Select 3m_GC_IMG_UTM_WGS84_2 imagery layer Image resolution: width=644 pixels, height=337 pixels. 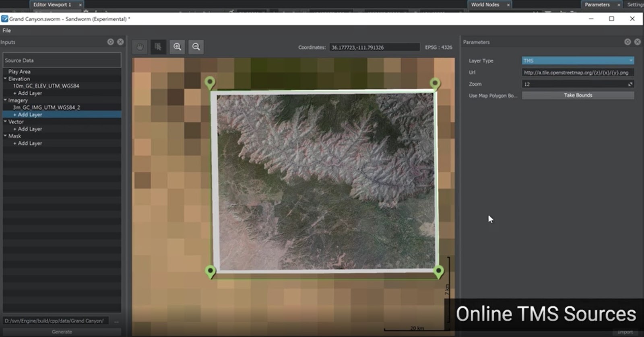[x=46, y=107]
